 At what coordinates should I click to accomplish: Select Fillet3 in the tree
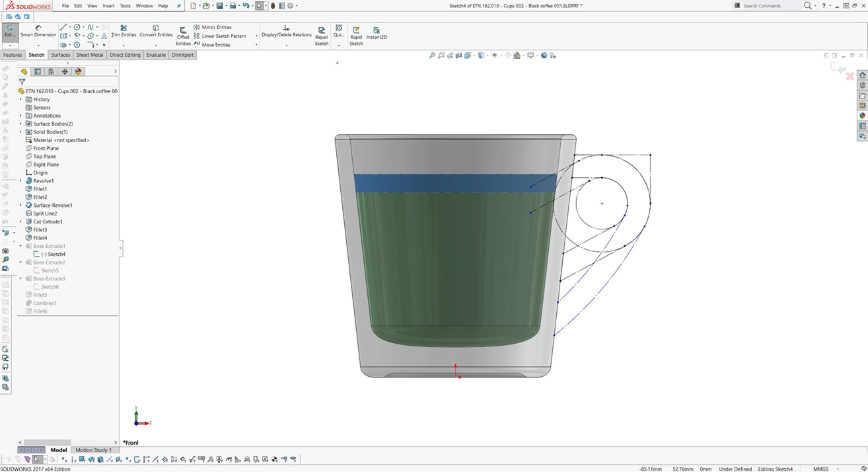pyautogui.click(x=36, y=229)
